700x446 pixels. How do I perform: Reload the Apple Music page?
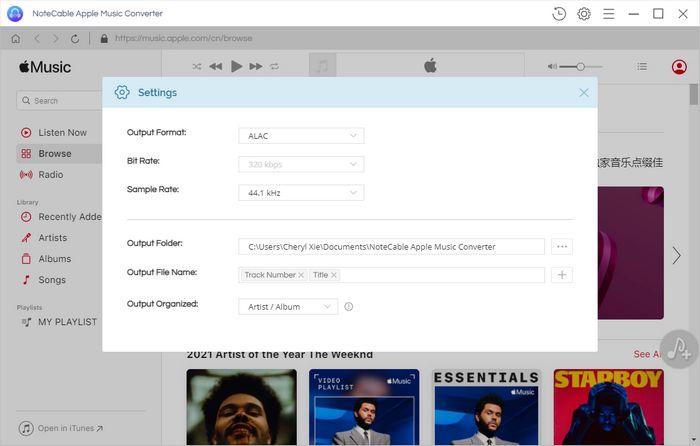pos(75,38)
